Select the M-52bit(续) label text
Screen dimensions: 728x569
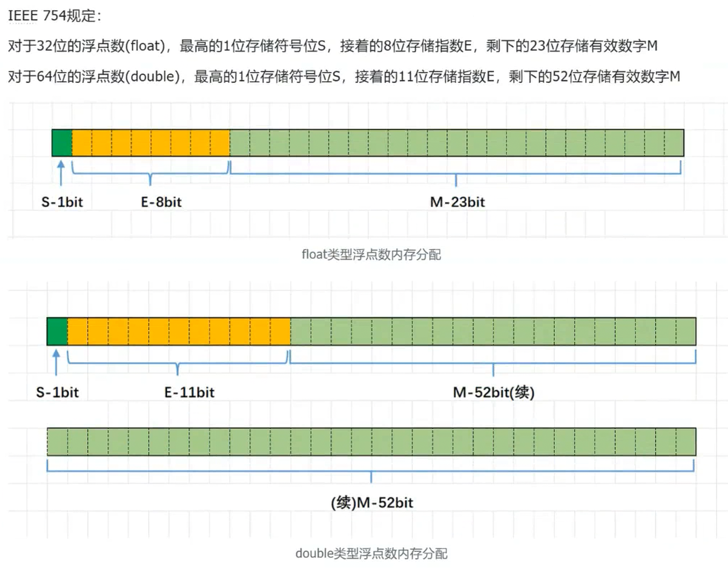pos(494,393)
